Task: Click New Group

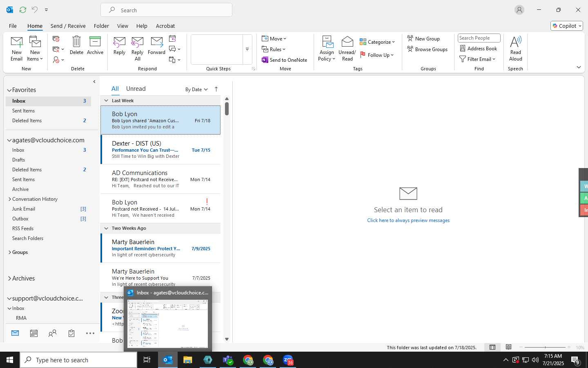Action: click(x=423, y=38)
